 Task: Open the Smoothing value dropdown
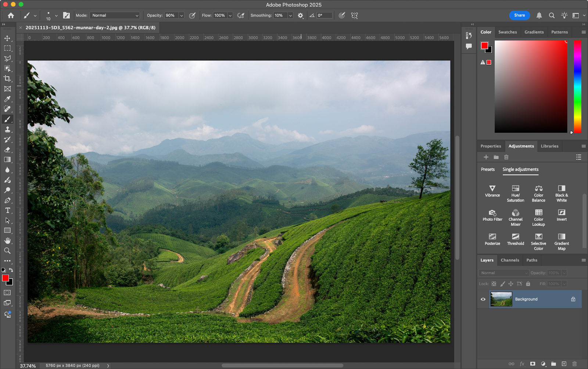[x=290, y=15]
